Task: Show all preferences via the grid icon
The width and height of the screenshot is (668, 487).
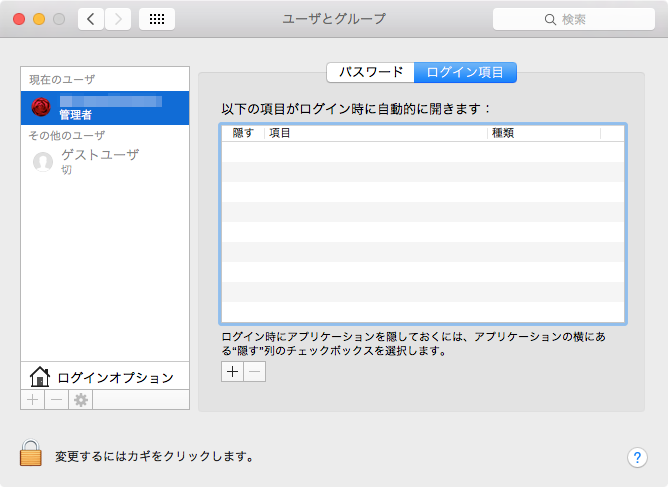Action: (157, 19)
